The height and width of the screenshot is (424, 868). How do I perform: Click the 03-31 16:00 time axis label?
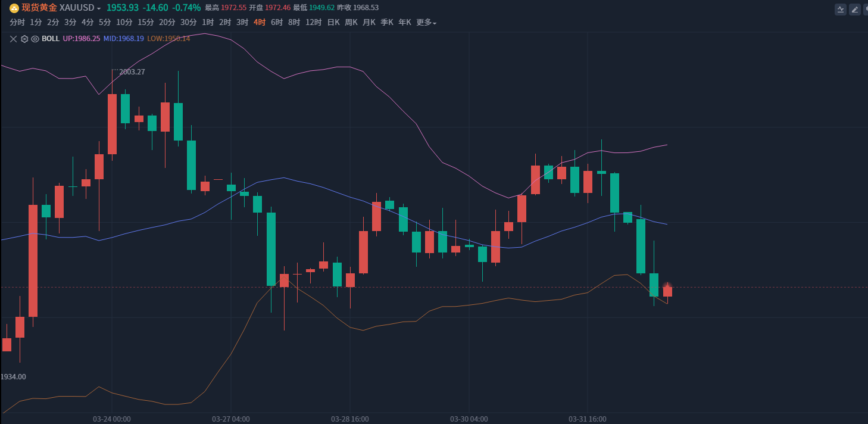tap(588, 419)
